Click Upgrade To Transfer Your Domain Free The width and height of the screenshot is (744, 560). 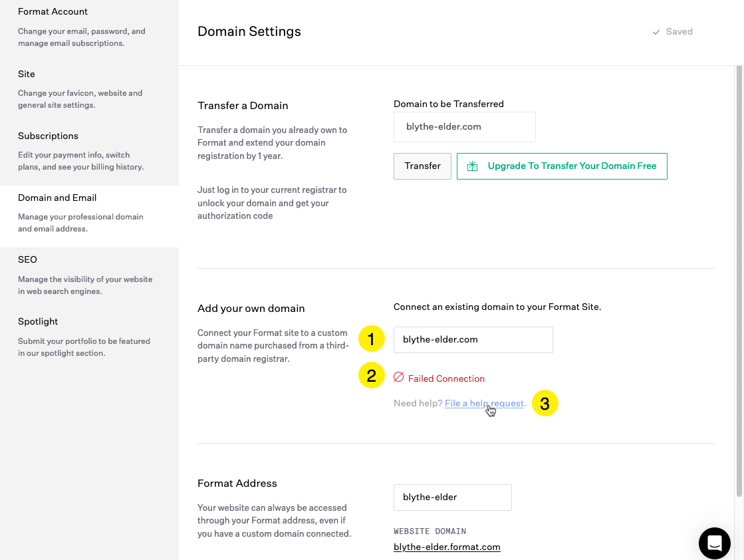coord(571,166)
